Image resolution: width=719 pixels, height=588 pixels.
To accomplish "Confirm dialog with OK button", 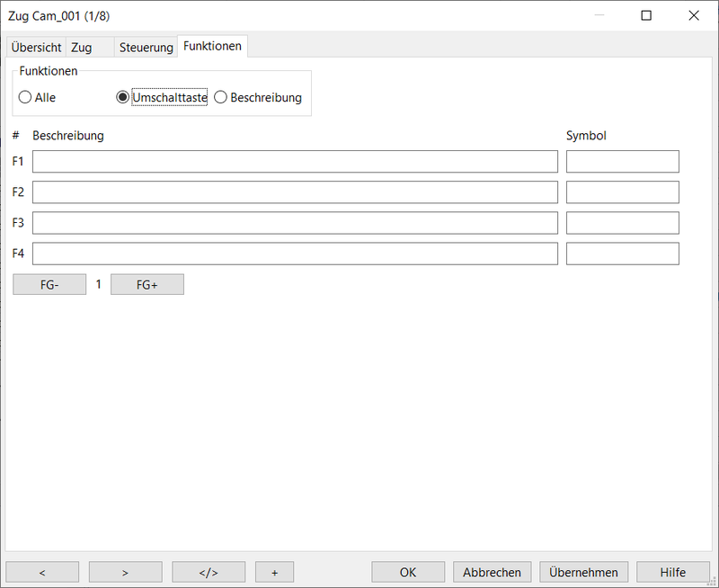I will pyautogui.click(x=408, y=572).
